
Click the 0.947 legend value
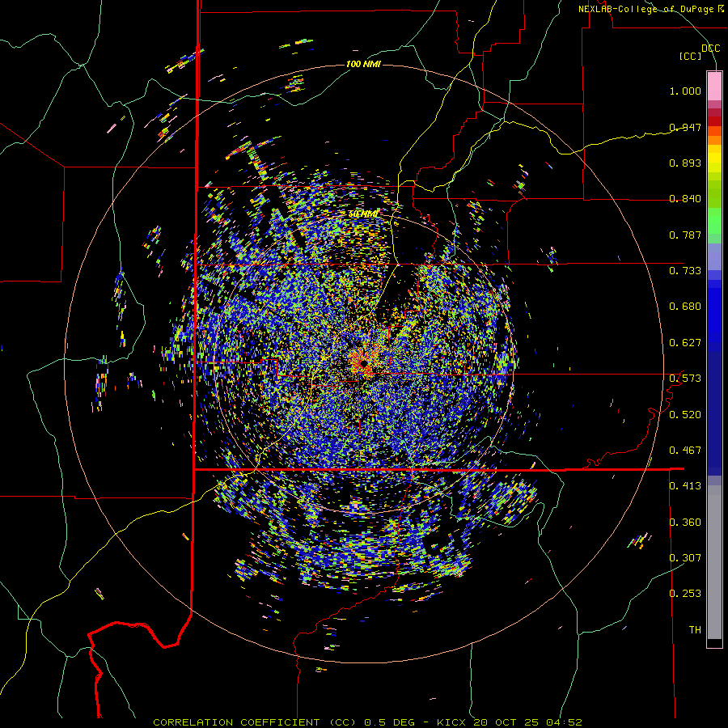point(685,127)
